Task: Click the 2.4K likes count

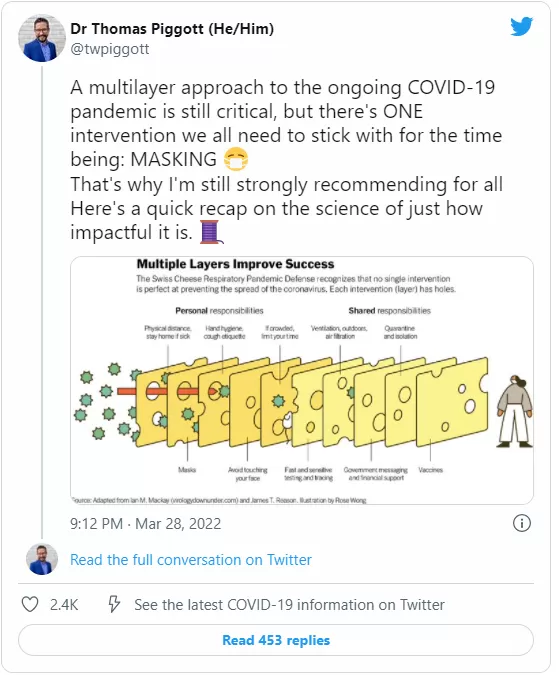Action: [64, 604]
